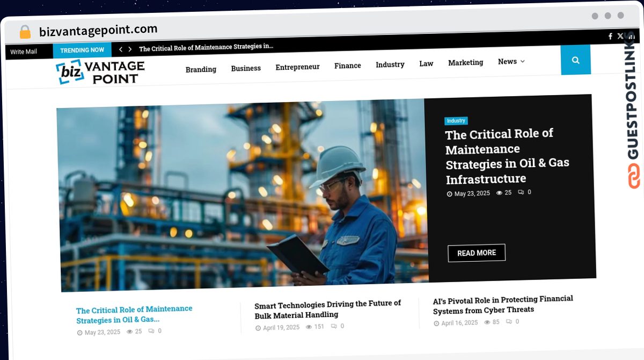
Task: Click the padlock icon beside the URL
Action: pyautogui.click(x=25, y=32)
